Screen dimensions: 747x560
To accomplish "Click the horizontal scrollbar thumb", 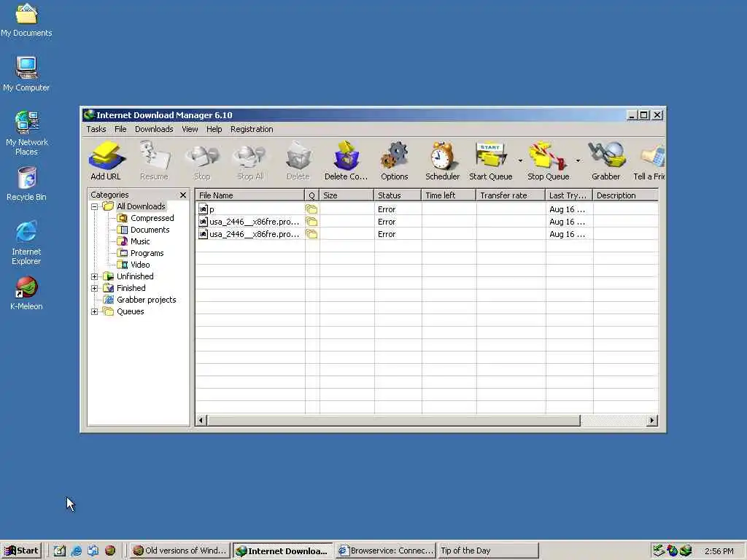I will click(x=393, y=421).
